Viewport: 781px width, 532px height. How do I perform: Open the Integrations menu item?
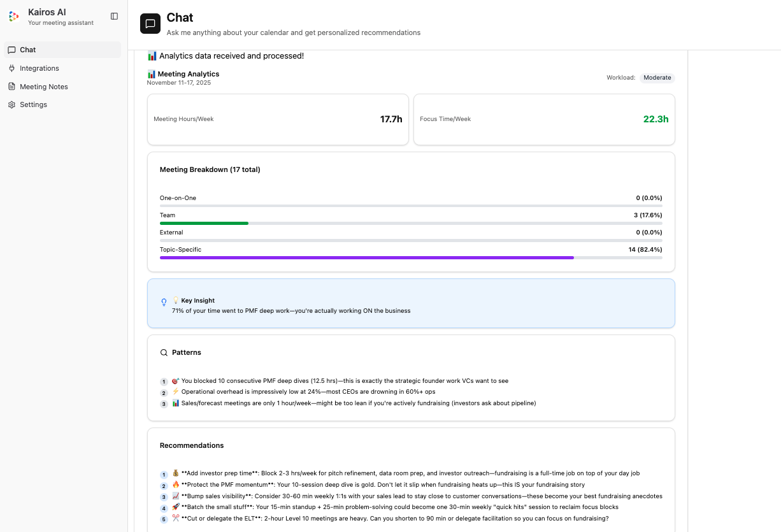point(39,68)
